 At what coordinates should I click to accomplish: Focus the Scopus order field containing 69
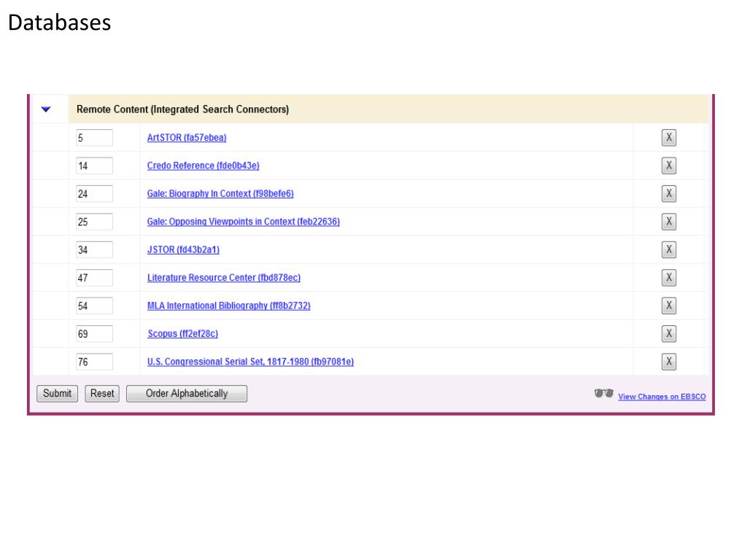tap(94, 334)
